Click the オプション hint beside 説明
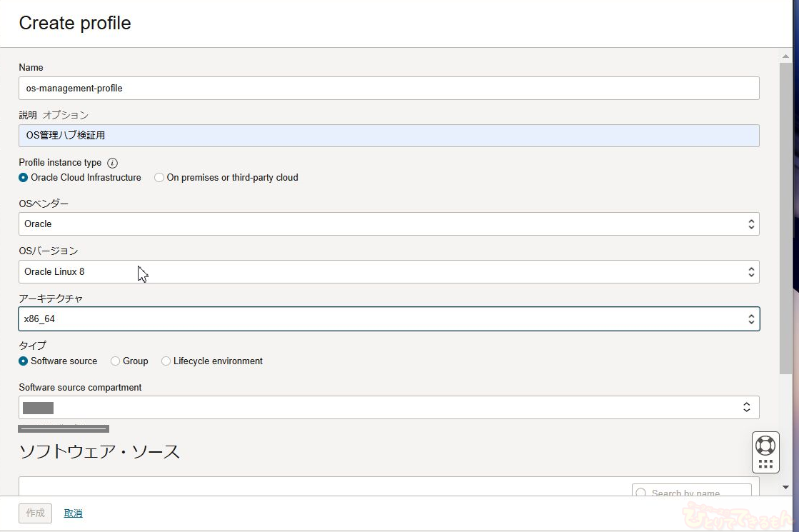The width and height of the screenshot is (799, 532). (x=65, y=115)
